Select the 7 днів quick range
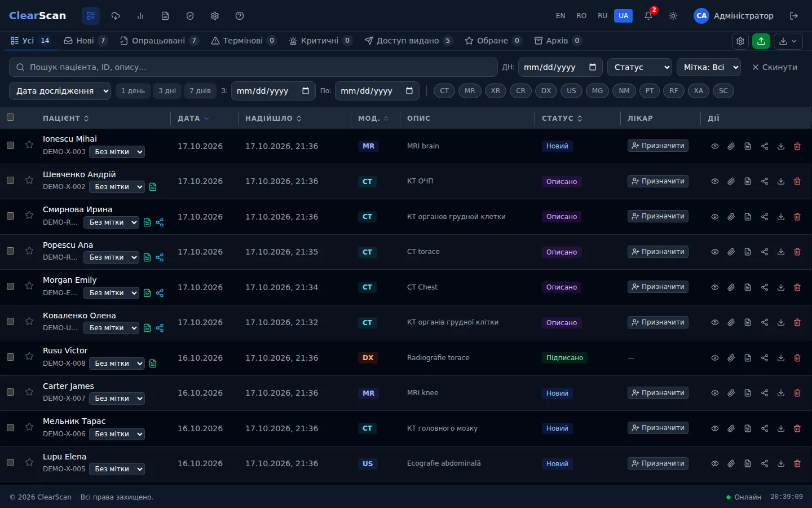This screenshot has height=508, width=812. click(200, 91)
